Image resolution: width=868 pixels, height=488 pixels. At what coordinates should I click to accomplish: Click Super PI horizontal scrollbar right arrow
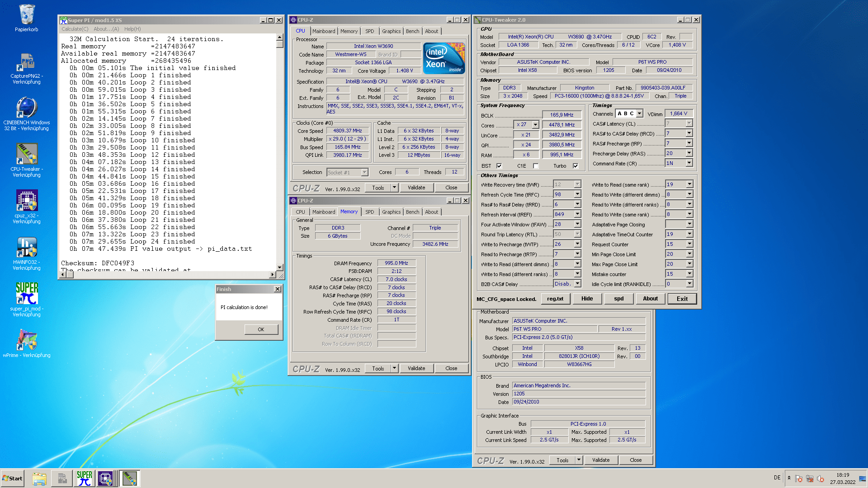point(272,275)
